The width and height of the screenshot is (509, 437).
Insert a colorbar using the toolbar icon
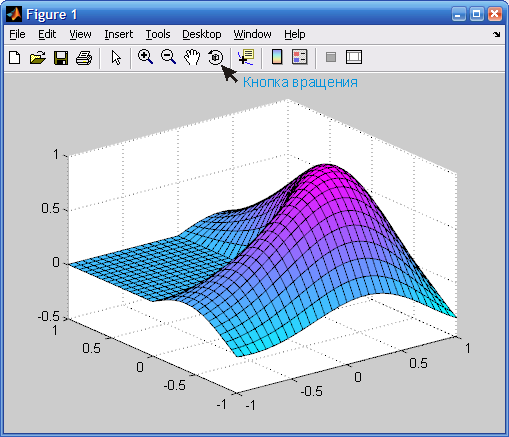[277, 57]
